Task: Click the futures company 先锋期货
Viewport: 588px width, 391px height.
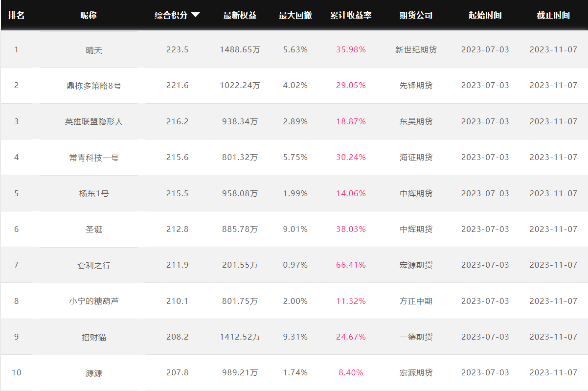Action: tap(416, 85)
